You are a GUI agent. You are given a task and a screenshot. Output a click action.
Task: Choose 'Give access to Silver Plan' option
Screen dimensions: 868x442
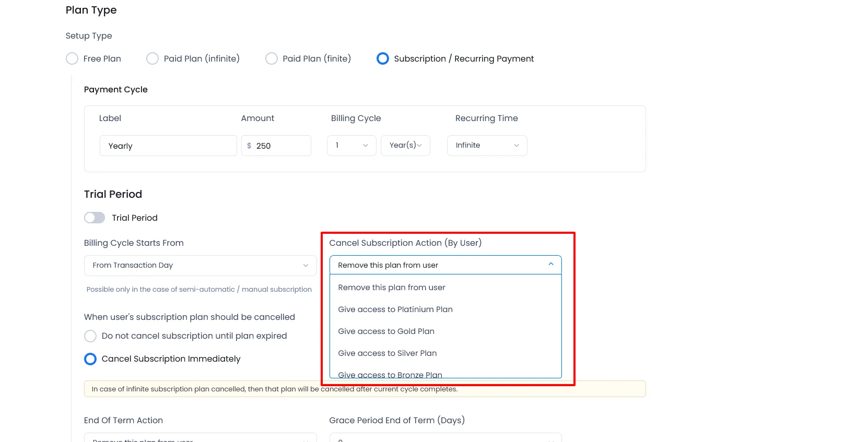coord(387,353)
